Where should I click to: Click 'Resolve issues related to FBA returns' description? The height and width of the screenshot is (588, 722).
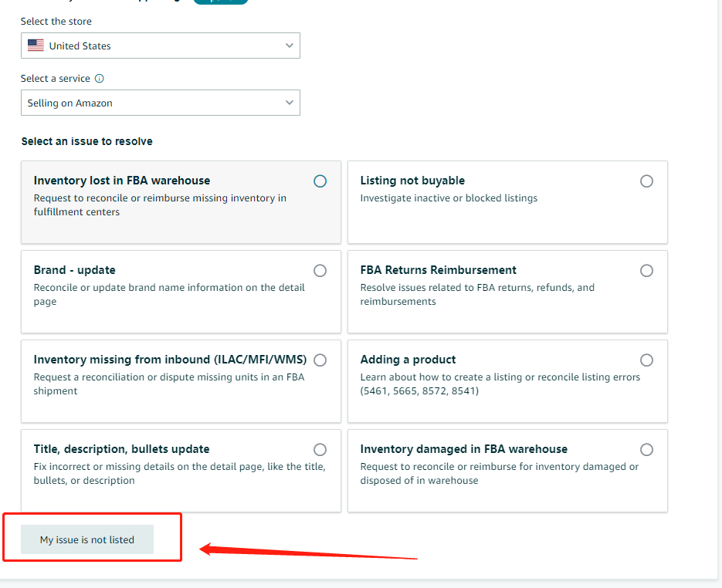(477, 295)
